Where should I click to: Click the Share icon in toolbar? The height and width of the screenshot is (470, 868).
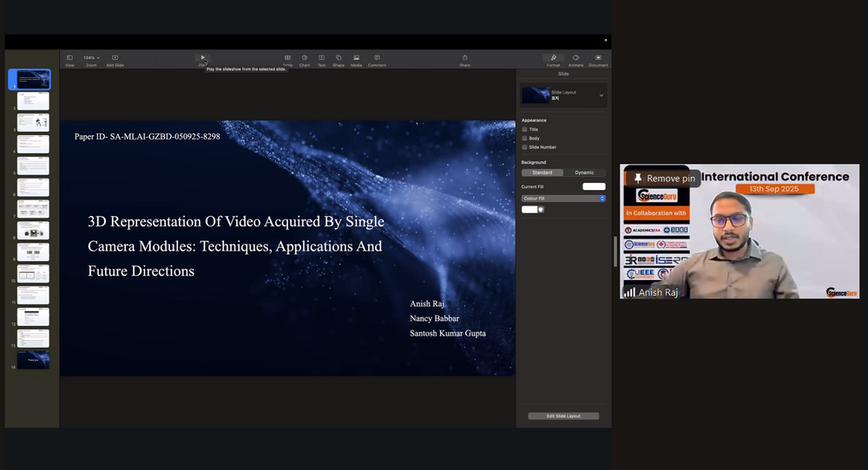[x=464, y=58]
